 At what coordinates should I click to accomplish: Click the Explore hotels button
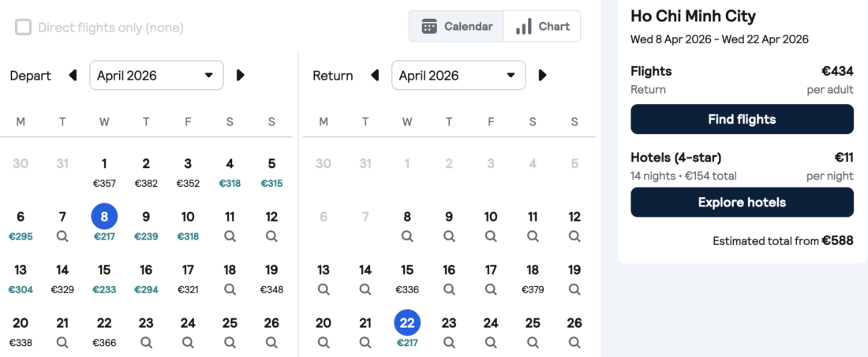pos(742,203)
